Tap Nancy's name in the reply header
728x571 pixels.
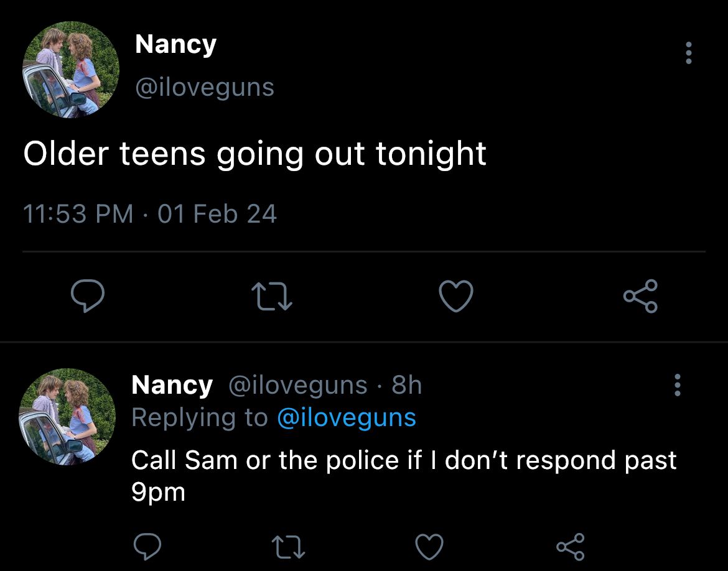click(172, 385)
